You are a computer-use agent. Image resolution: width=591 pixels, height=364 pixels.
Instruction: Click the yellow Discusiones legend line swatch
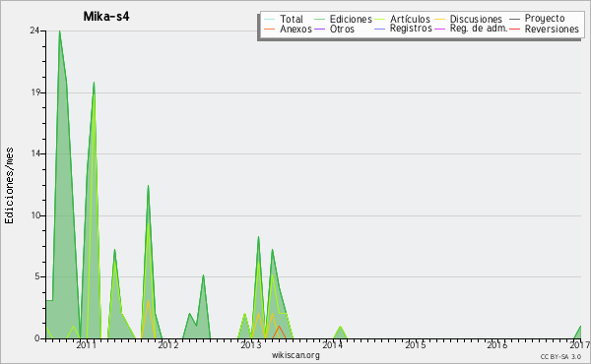pyautogui.click(x=440, y=19)
